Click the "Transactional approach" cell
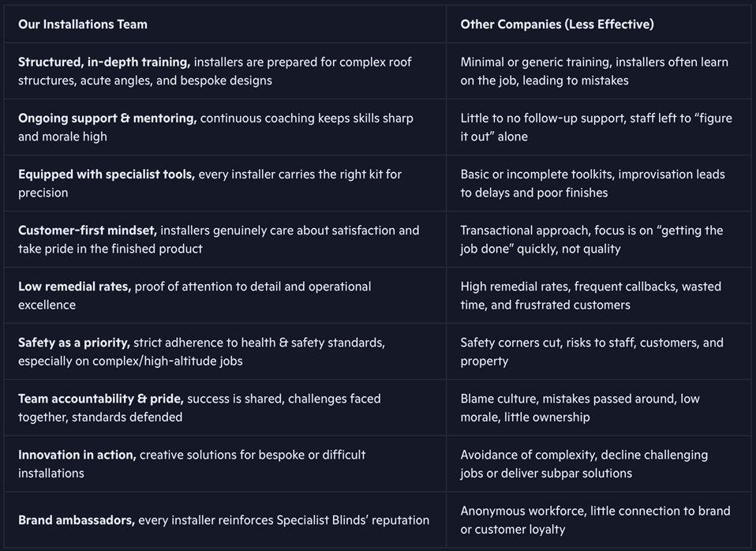The height and width of the screenshot is (551, 756). 592,239
